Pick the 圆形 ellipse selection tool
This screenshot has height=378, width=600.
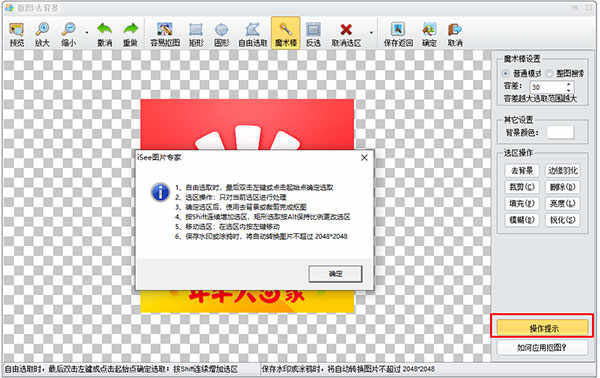tap(222, 34)
